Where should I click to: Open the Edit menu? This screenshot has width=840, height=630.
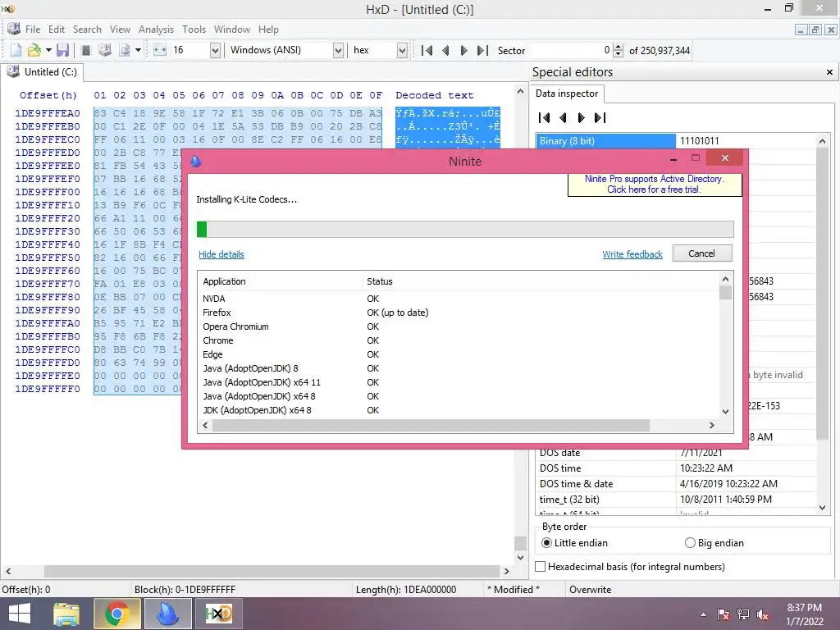pyautogui.click(x=57, y=29)
